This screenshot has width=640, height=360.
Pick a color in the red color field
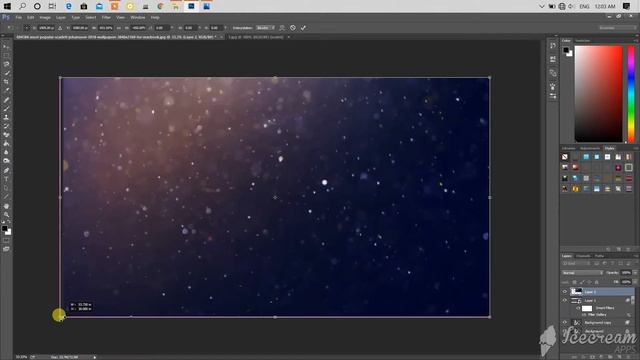[598, 94]
